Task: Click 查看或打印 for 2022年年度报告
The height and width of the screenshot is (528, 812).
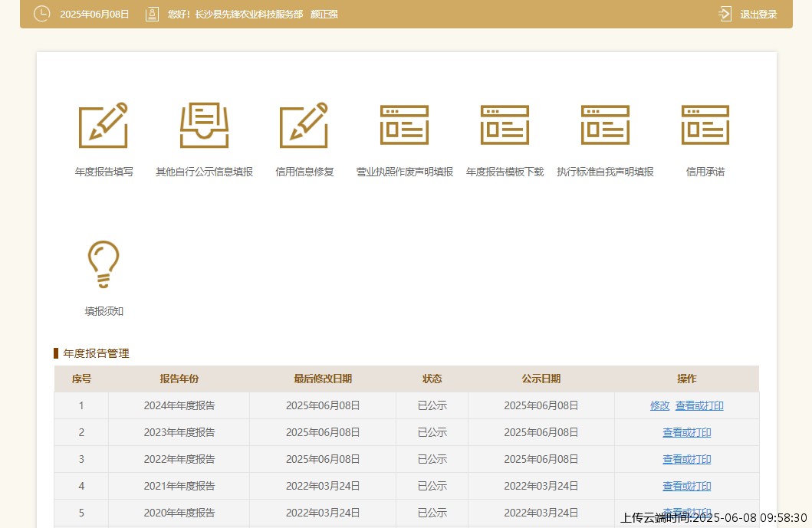Action: click(x=687, y=459)
